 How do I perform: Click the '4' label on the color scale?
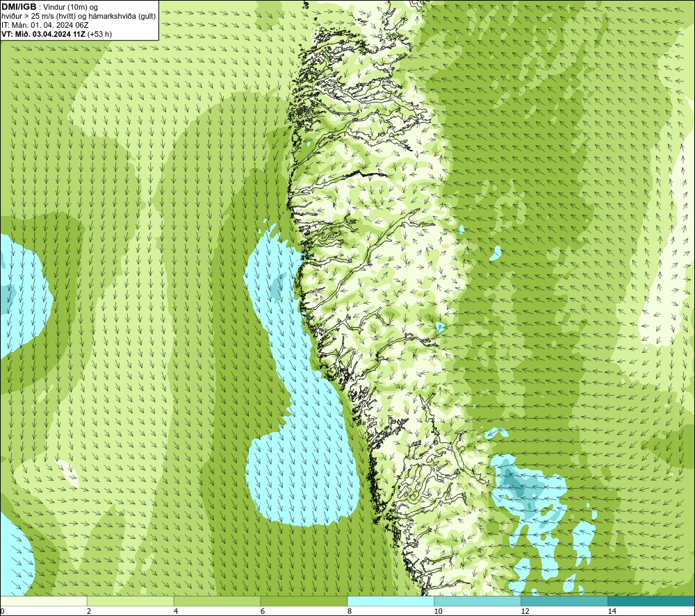(176, 611)
